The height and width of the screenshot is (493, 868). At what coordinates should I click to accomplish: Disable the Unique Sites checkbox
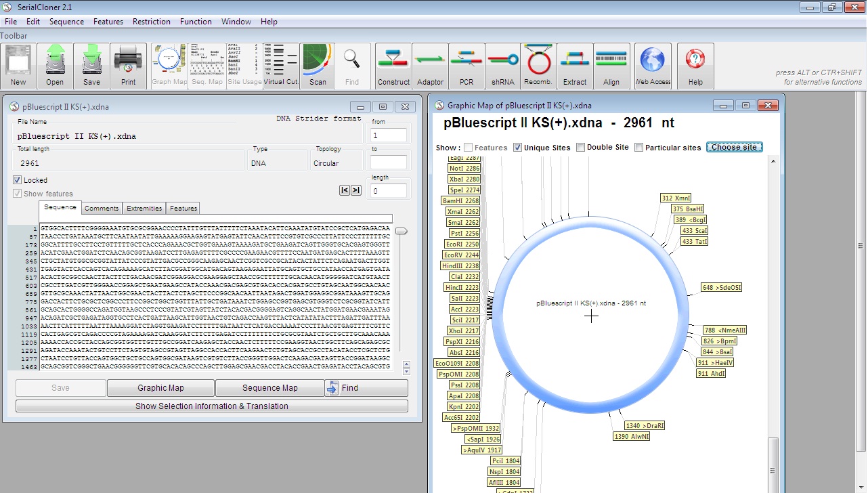518,148
